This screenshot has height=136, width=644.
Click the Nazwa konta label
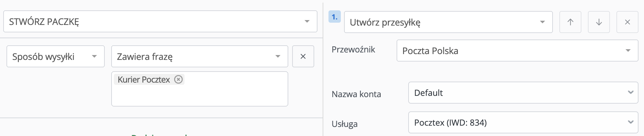point(356,94)
